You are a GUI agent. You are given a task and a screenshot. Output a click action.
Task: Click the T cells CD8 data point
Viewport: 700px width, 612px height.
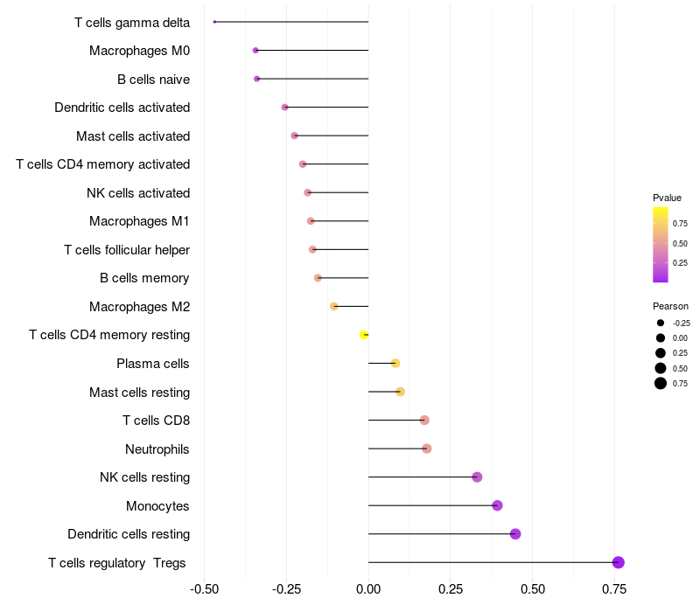coord(424,421)
